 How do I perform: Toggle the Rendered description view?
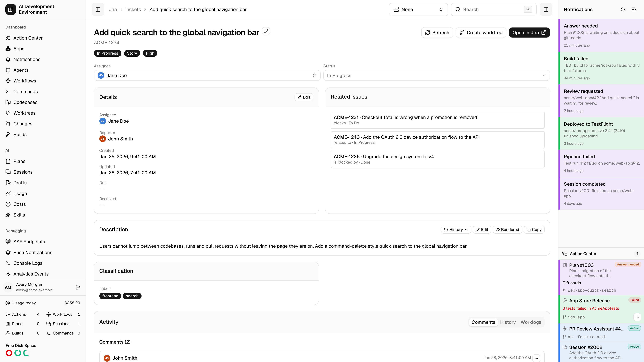[507, 230]
